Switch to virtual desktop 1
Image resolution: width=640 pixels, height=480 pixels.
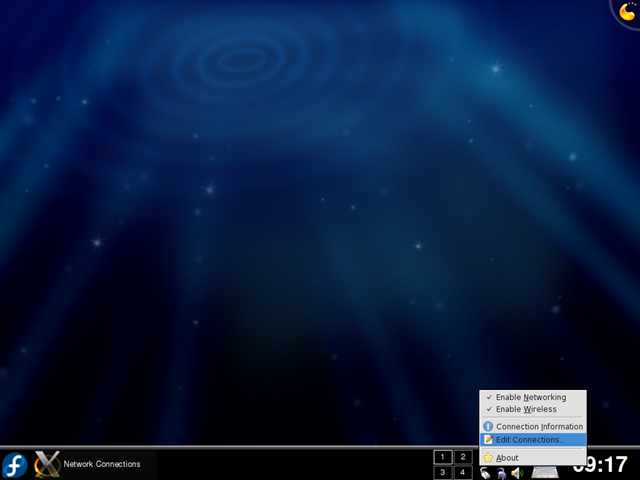(x=443, y=457)
